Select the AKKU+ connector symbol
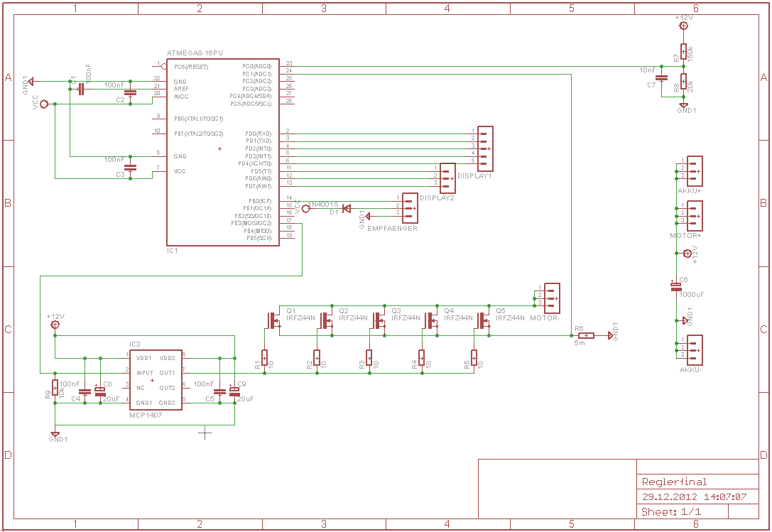The image size is (772, 532). click(x=694, y=171)
